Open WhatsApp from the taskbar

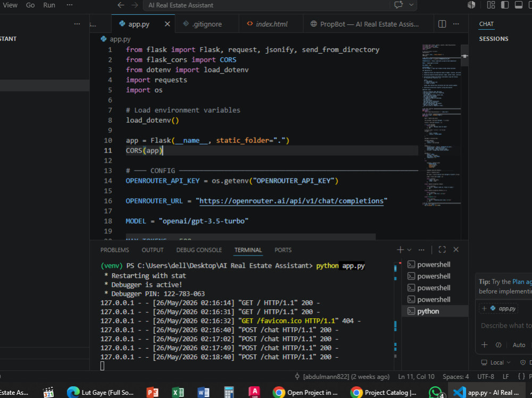pyautogui.click(x=436, y=392)
